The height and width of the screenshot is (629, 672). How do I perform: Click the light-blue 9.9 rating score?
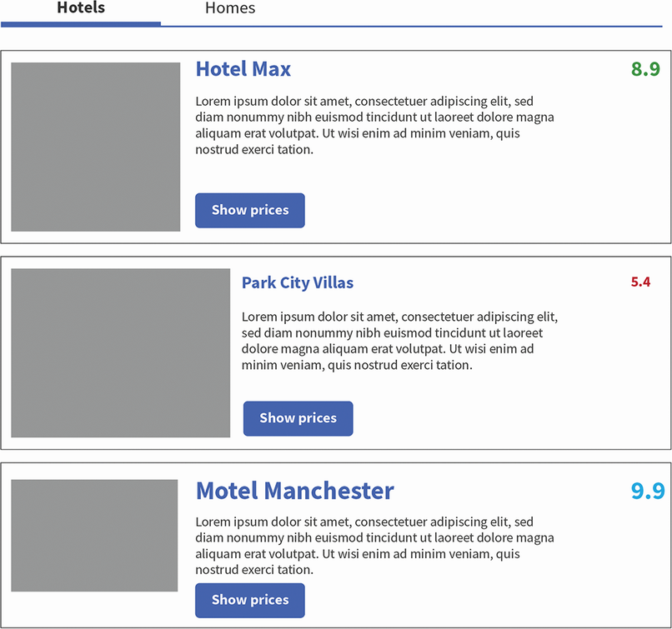647,491
